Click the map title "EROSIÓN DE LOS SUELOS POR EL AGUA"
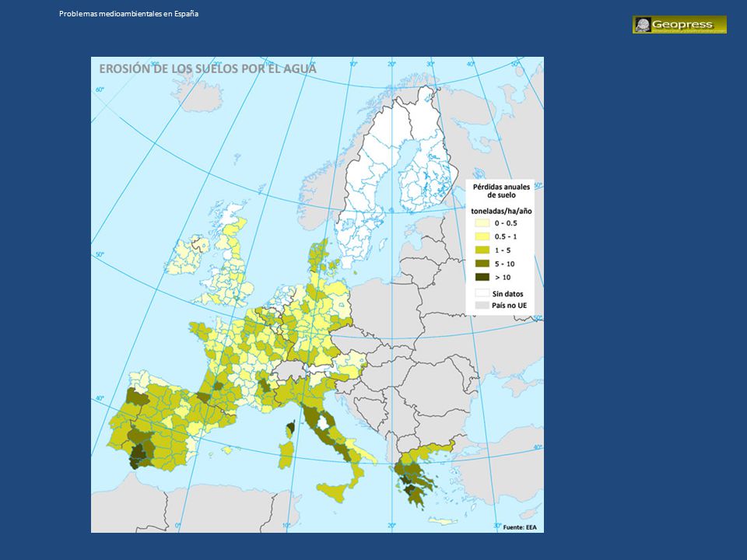 [x=207, y=68]
